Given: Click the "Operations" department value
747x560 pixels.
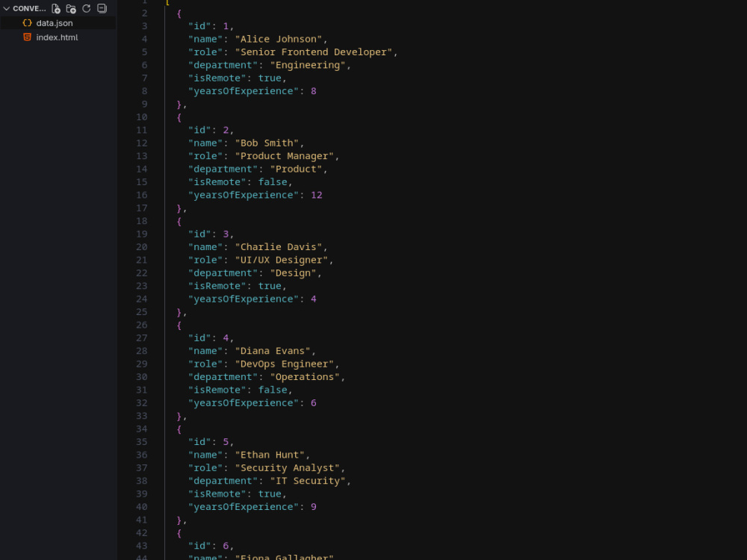Looking at the screenshot, I should click(x=305, y=377).
